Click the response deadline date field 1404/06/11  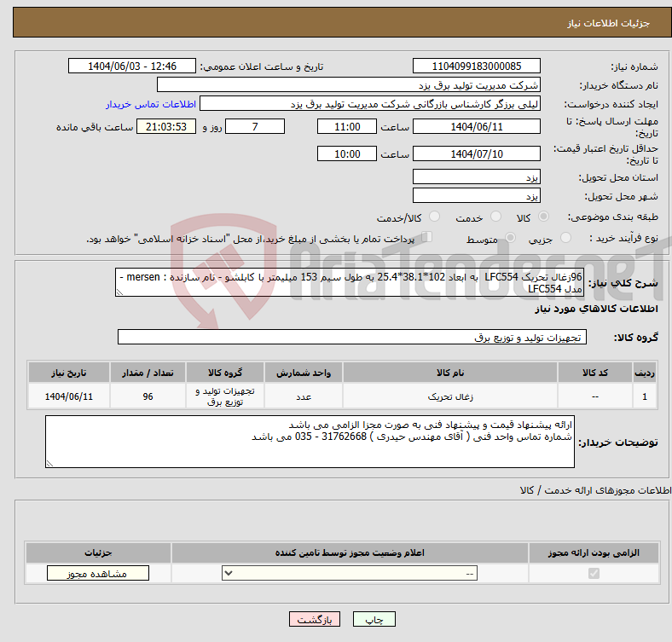coord(477,127)
